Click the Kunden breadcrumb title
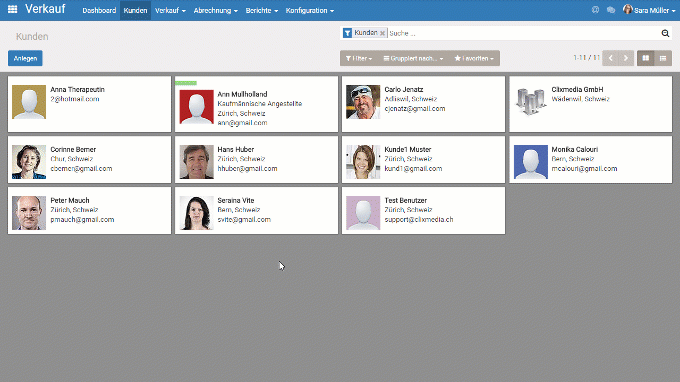 coord(32,36)
